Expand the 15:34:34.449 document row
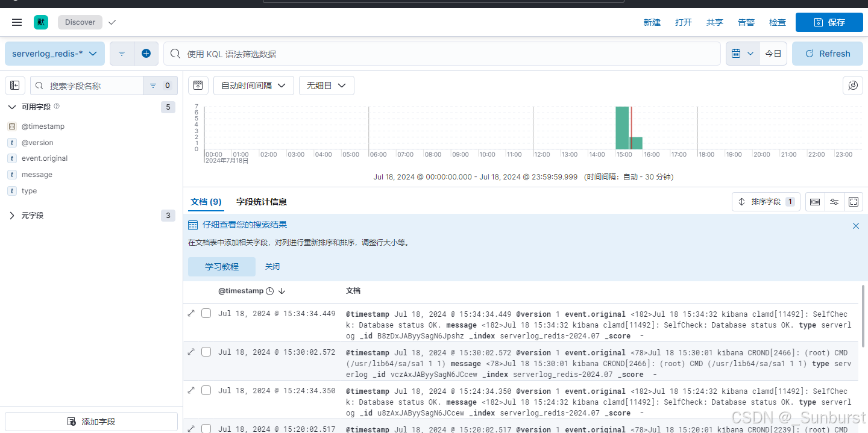 pos(191,313)
